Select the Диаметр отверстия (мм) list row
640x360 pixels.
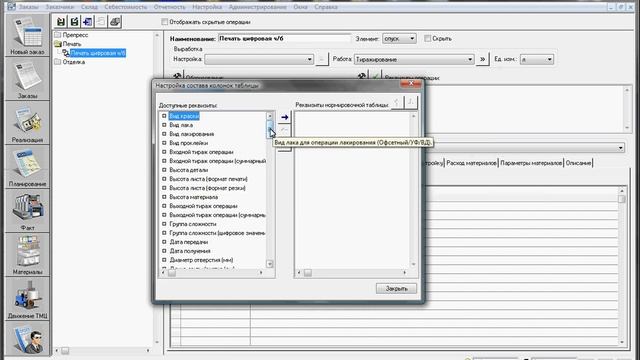point(201,260)
